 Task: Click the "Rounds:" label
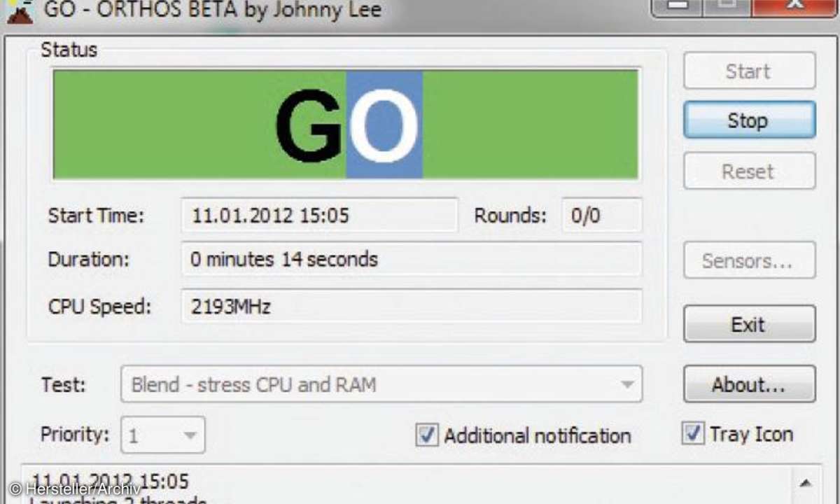tap(510, 216)
